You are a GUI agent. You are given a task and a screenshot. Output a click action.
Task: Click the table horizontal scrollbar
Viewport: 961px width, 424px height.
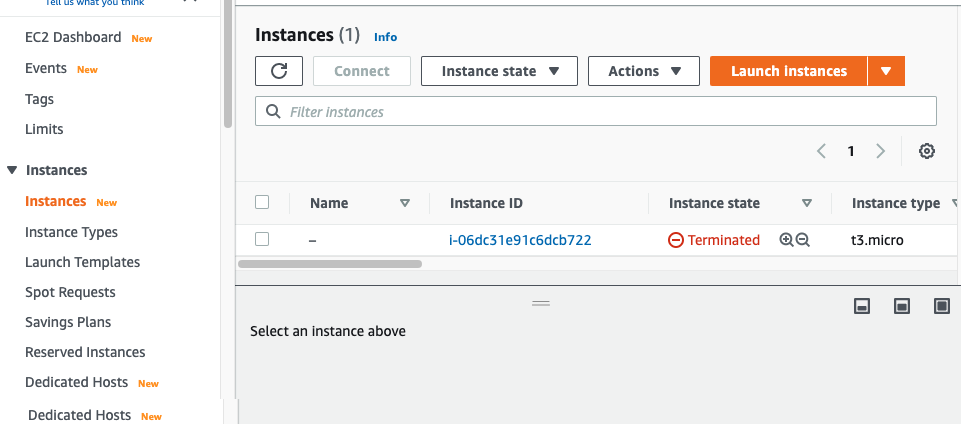tap(330, 264)
